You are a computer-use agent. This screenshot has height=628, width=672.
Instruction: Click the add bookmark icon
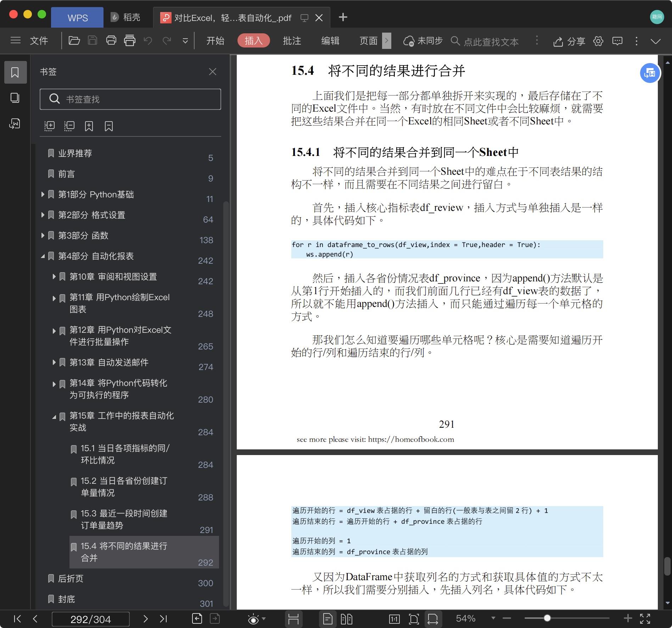tap(89, 126)
